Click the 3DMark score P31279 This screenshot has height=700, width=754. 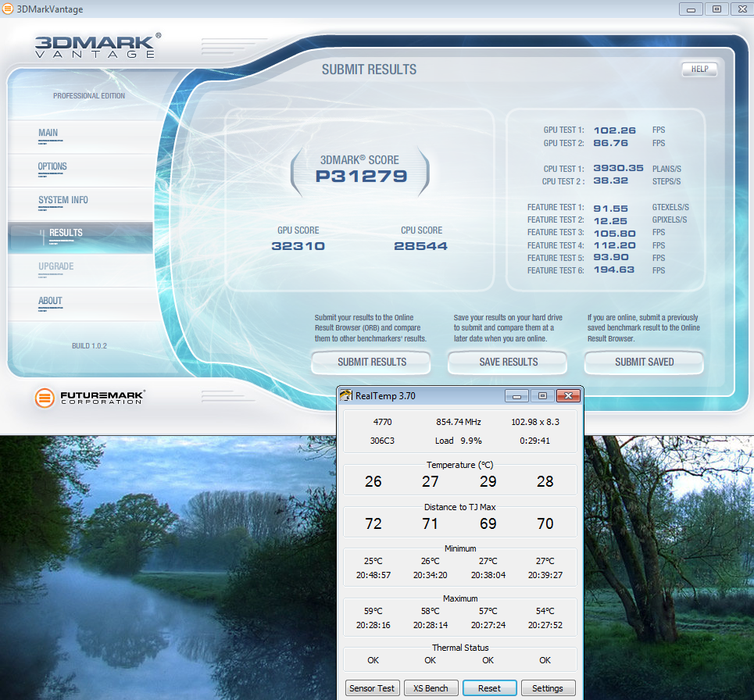[361, 176]
